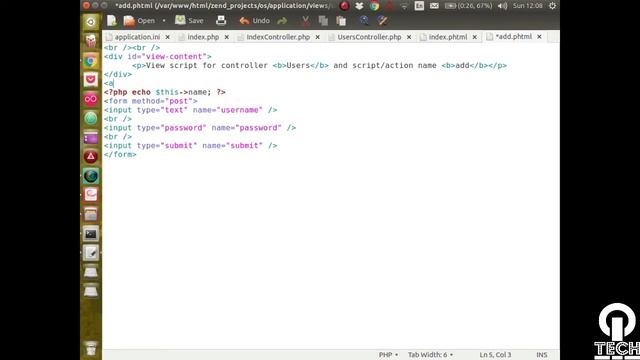The image size is (640, 360).
Task: Place cursor in the form method line
Action: (x=151, y=101)
